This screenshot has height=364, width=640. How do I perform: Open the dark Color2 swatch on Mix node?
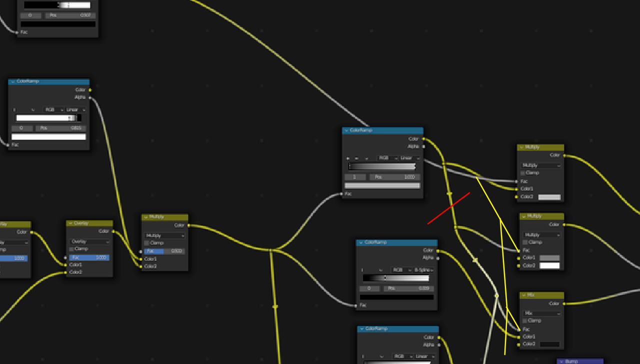[550, 344]
